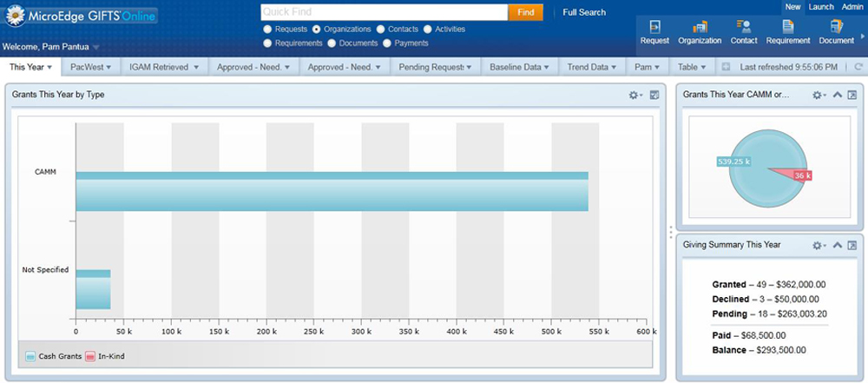The image size is (868, 383).
Task: Click the 539.25 k pie slice label
Action: pyautogui.click(x=733, y=162)
